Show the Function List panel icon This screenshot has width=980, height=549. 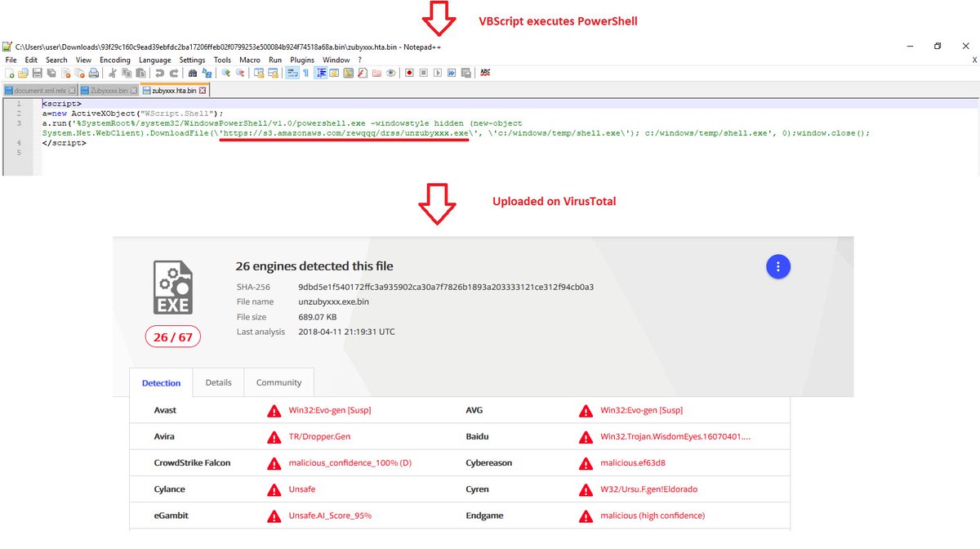tap(363, 73)
